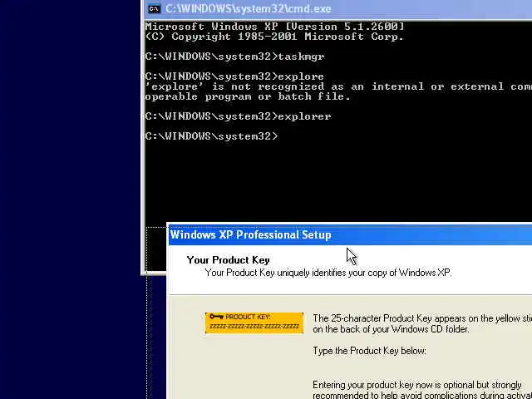The width and height of the screenshot is (532, 399).
Task: Click the '25-character Product Key appears' description
Action: (422, 323)
